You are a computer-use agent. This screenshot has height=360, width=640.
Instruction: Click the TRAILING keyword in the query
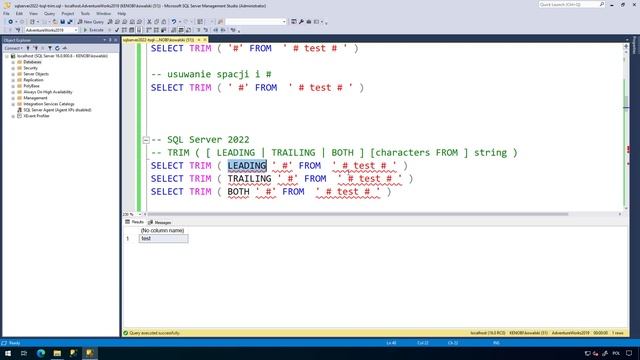coord(249,179)
